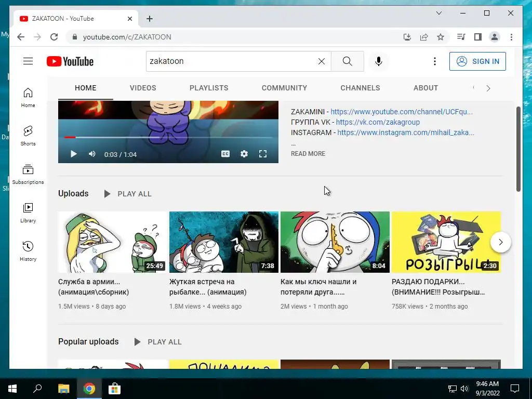The height and width of the screenshot is (399, 532).
Task: Open the video player settings gear
Action: click(244, 154)
